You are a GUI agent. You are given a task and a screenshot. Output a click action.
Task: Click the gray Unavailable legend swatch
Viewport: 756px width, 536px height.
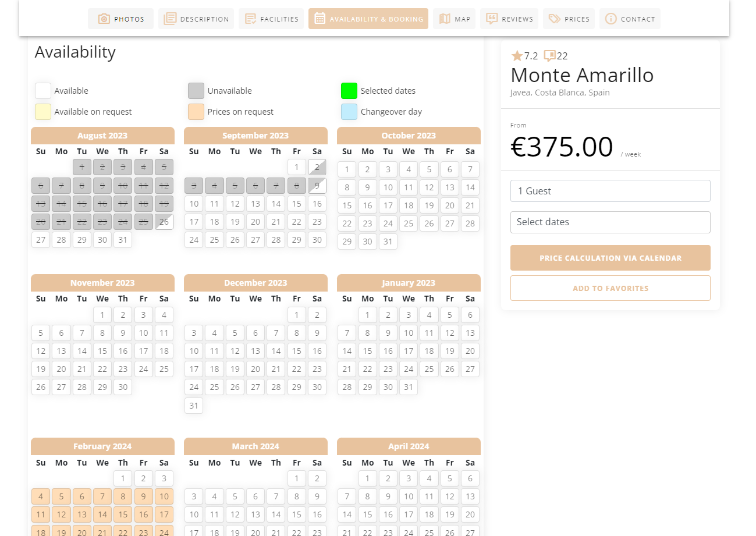tap(196, 91)
